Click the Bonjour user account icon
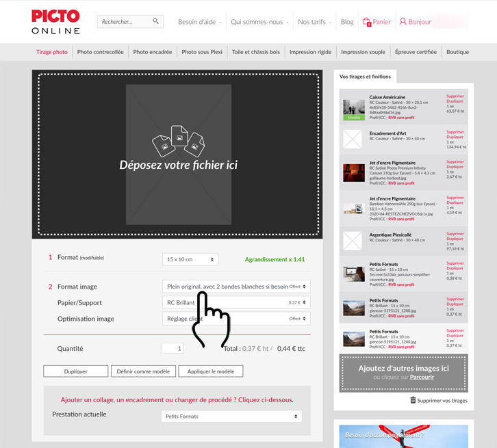The image size is (497, 448). coord(403,22)
